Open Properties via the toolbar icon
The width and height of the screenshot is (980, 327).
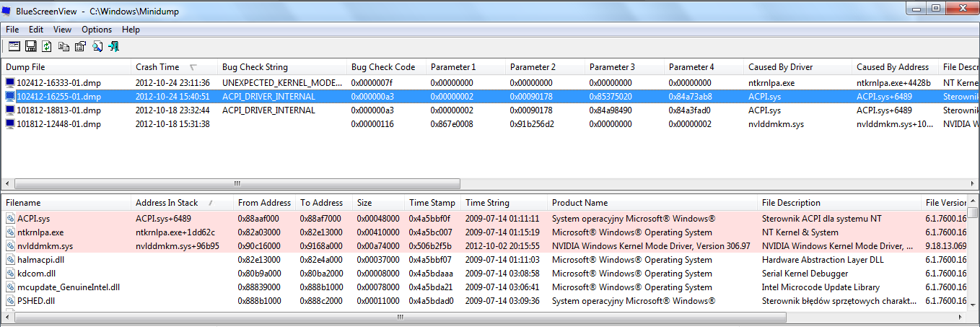80,46
